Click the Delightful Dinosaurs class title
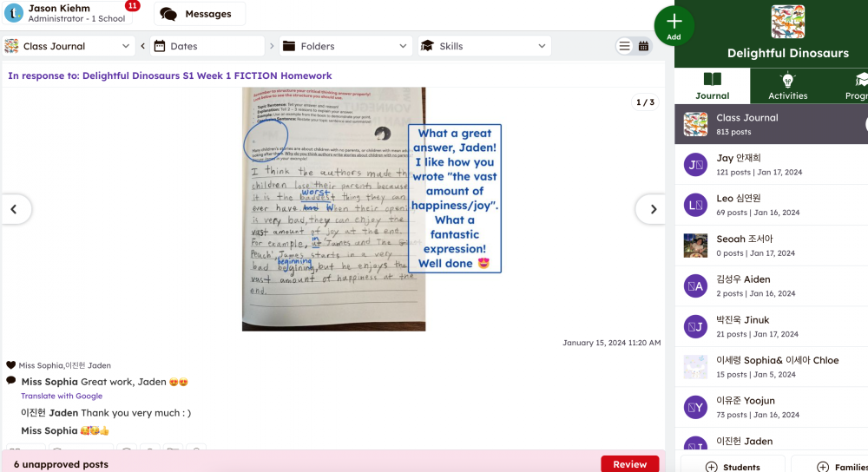 pyautogui.click(x=788, y=53)
